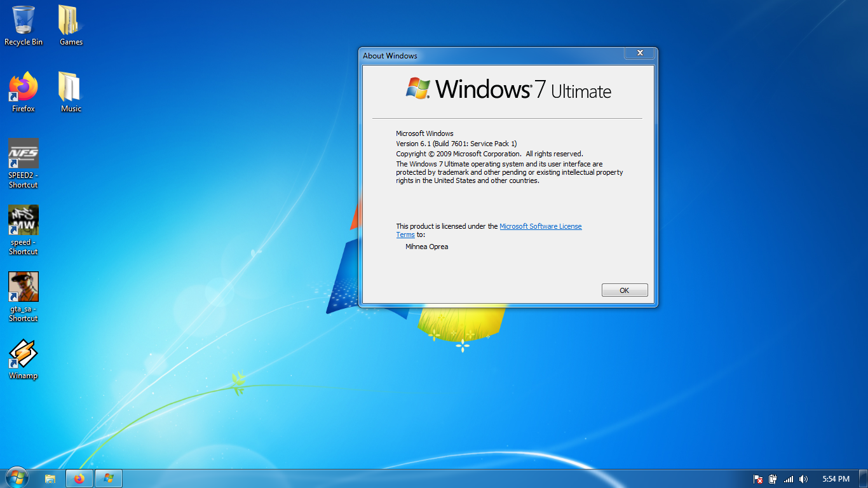The width and height of the screenshot is (868, 488).
Task: Select the Winamp desktop shortcut
Action: click(24, 359)
